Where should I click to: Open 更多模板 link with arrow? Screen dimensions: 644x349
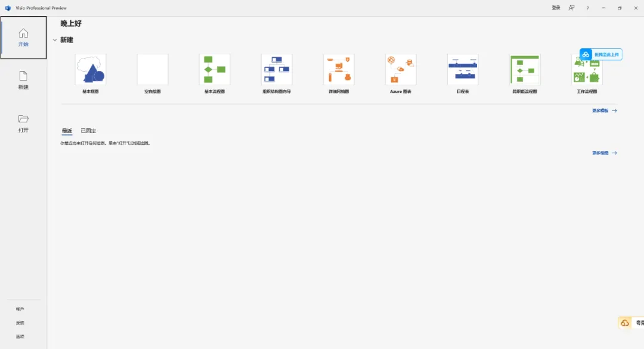(604, 110)
